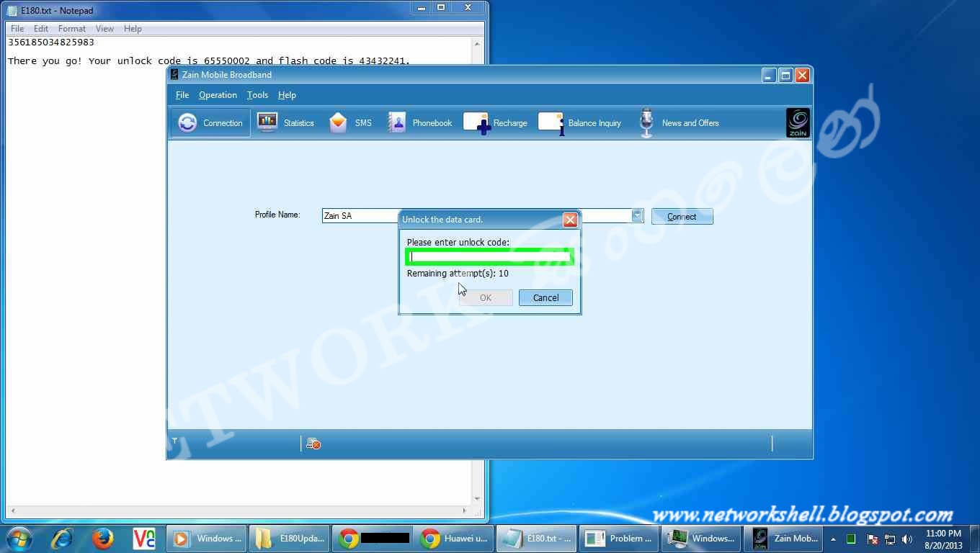Show hidden tray icons arrow
The image size is (980, 553).
pyautogui.click(x=833, y=539)
